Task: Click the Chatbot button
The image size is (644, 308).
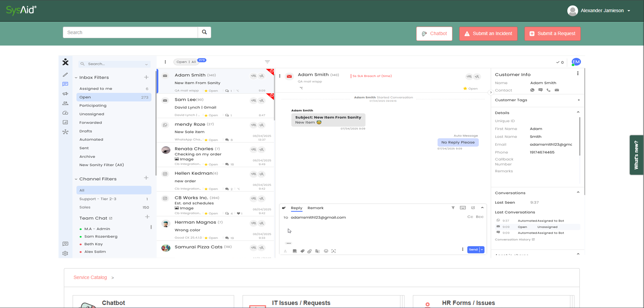Action: click(x=434, y=34)
